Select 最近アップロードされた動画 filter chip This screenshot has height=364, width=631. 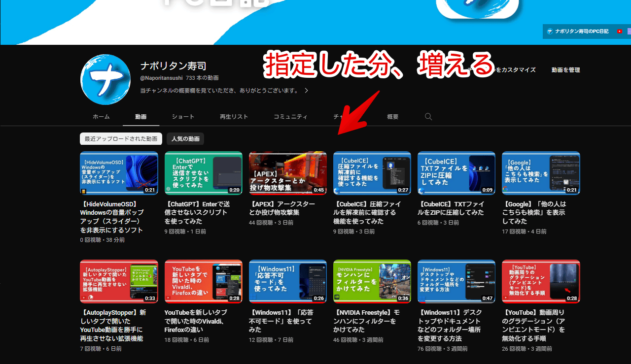[121, 139]
